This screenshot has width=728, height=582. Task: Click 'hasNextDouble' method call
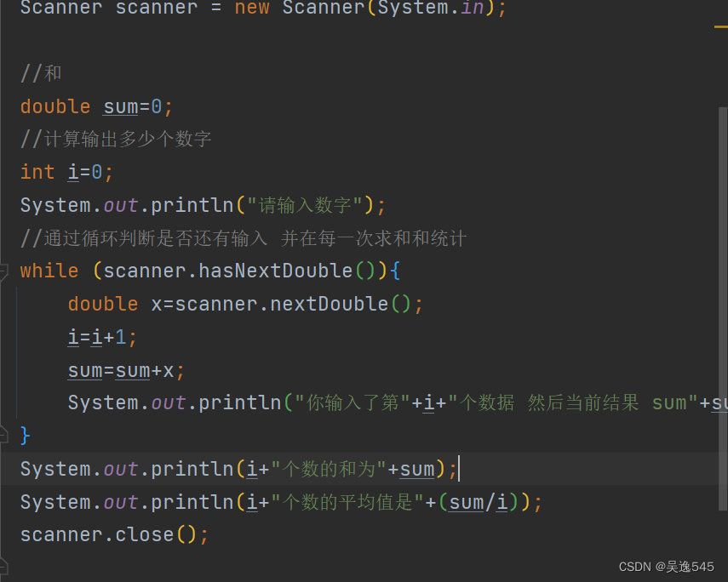click(275, 271)
